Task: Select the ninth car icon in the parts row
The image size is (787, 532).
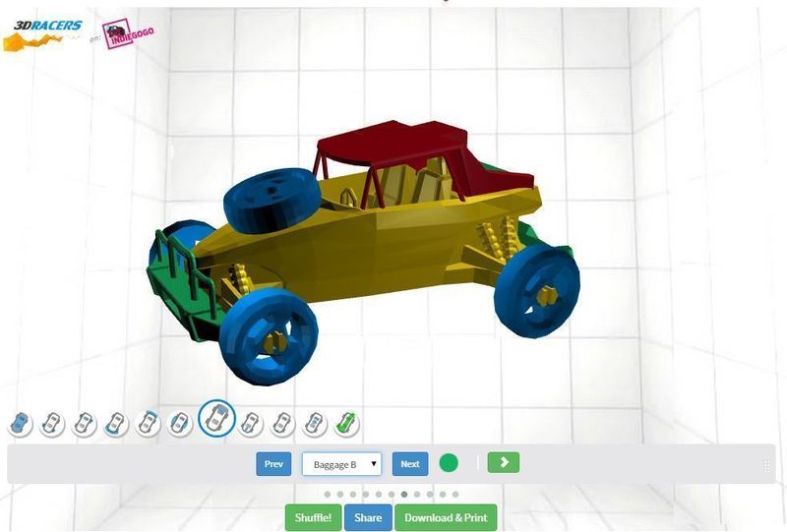Action: pyautogui.click(x=282, y=424)
